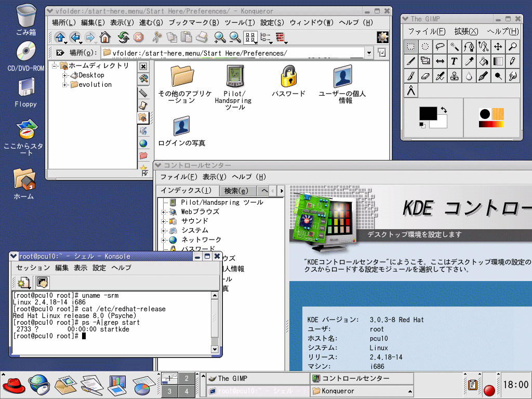Choose the magnify zoom tool in GIMP
This screenshot has height=399, width=532.
pos(513,46)
